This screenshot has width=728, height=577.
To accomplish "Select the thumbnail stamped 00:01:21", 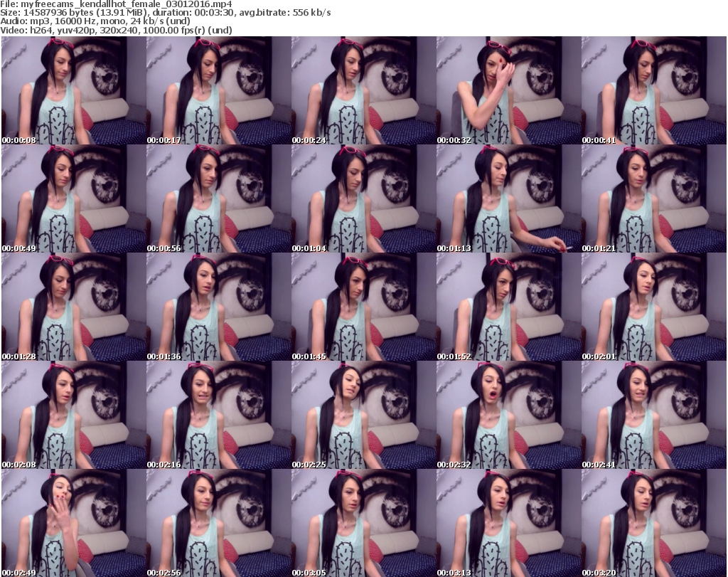I will [654, 198].
